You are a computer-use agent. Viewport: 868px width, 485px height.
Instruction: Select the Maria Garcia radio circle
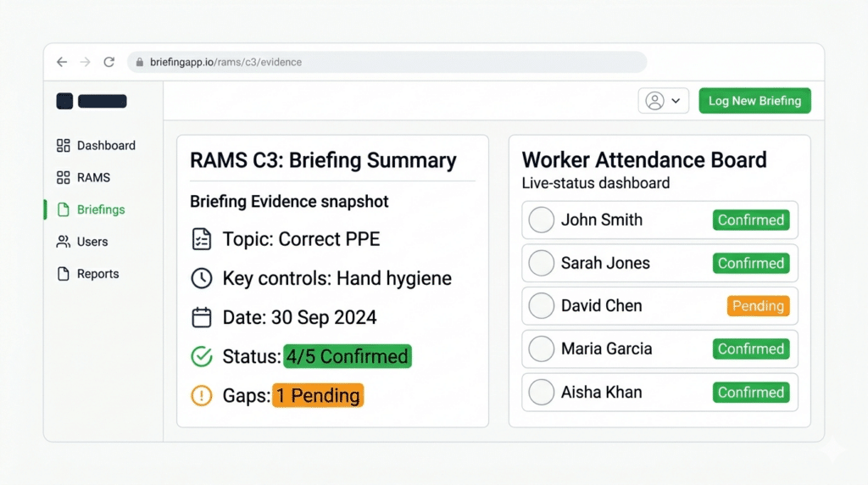pyautogui.click(x=542, y=348)
